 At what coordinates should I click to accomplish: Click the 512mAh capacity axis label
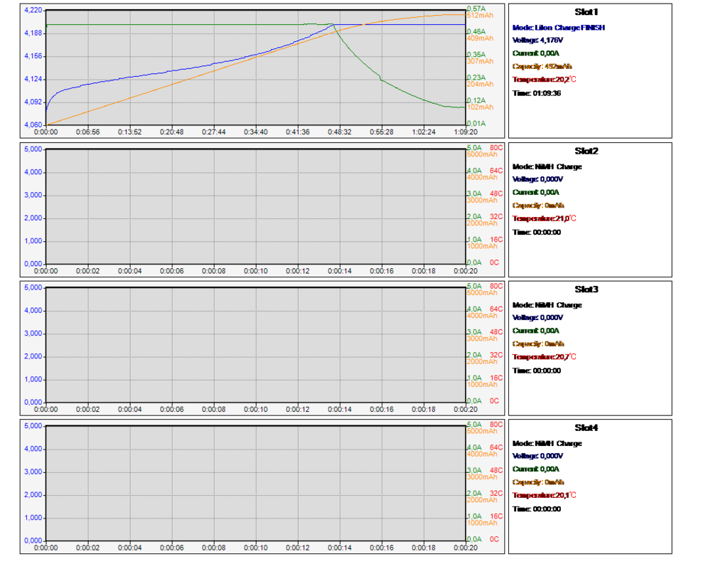(480, 15)
